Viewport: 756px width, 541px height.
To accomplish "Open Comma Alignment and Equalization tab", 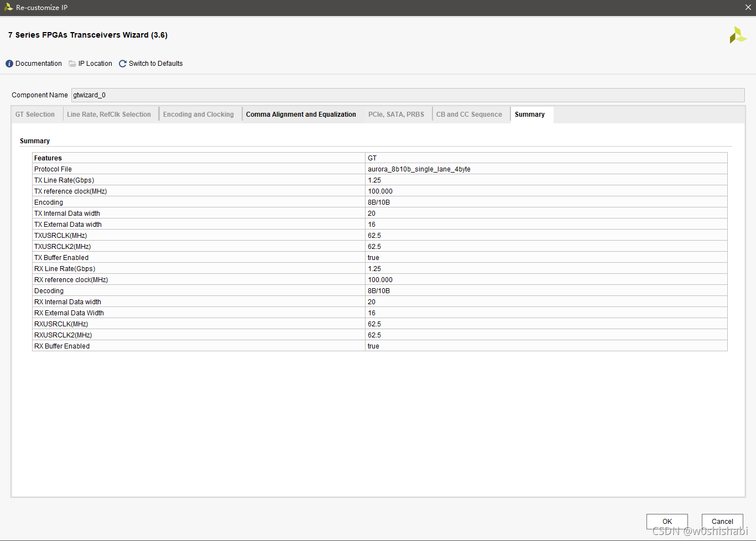I will coord(301,115).
